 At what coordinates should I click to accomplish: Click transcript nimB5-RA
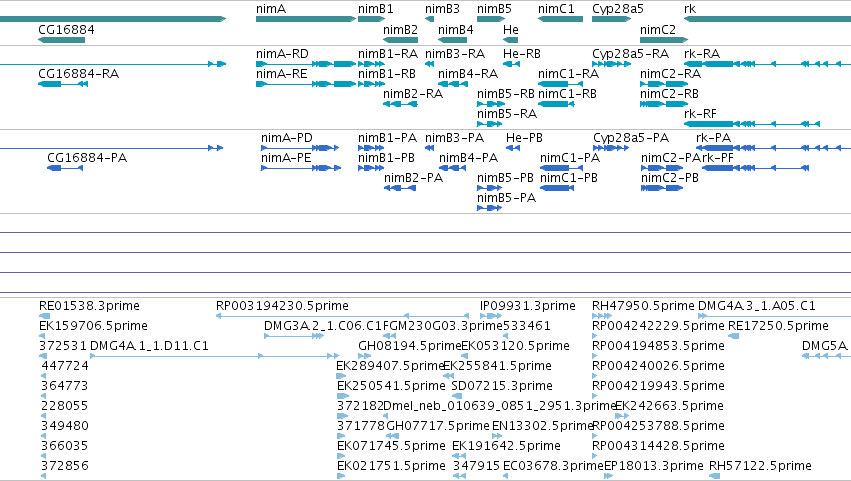[x=490, y=124]
